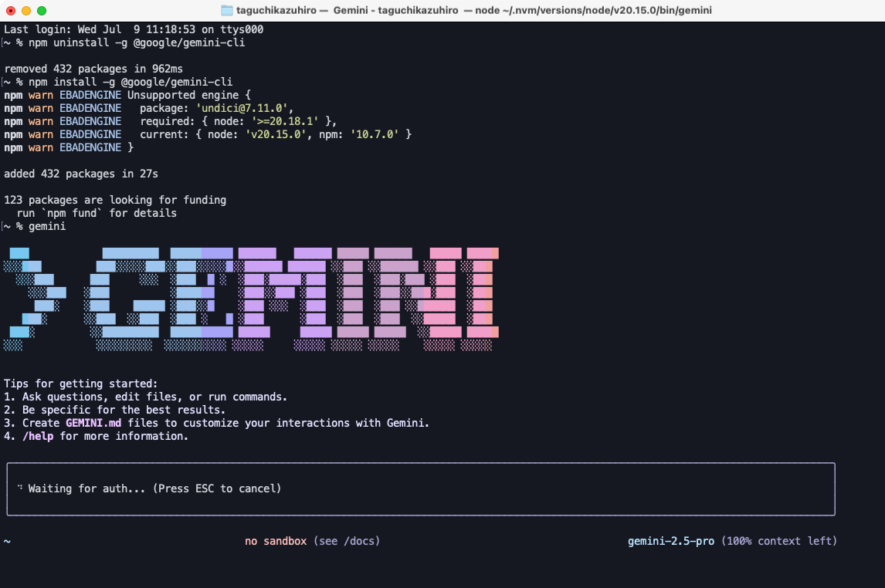Screen dimensions: 885x588
Task: Click 'removed 432 packages in 962ms' text
Action: (x=93, y=69)
